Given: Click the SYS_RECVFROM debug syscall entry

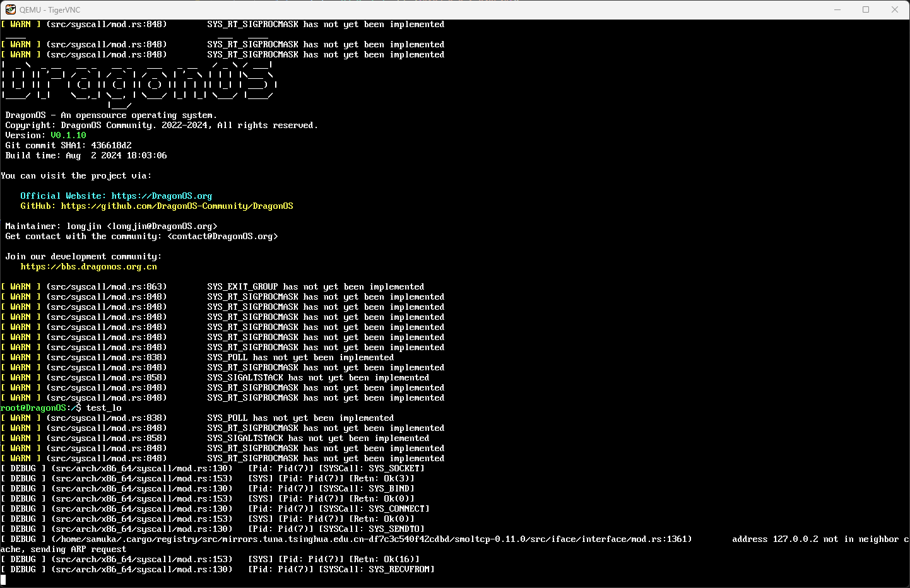Looking at the screenshot, I should pos(401,570).
